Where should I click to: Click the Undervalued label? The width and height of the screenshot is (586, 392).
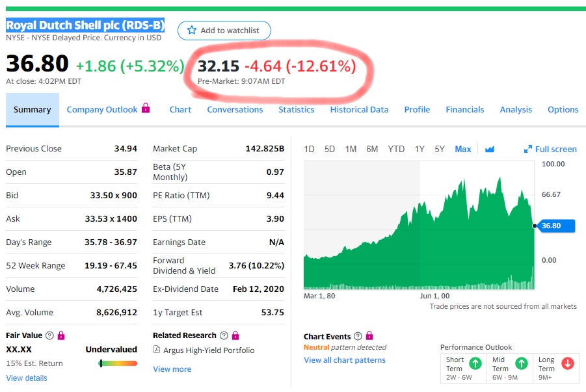click(x=111, y=349)
